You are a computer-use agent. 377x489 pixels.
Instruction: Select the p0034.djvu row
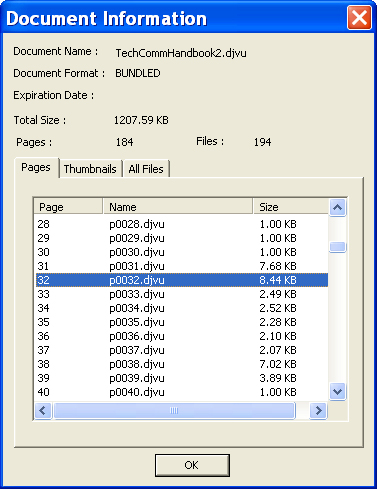tap(182, 308)
